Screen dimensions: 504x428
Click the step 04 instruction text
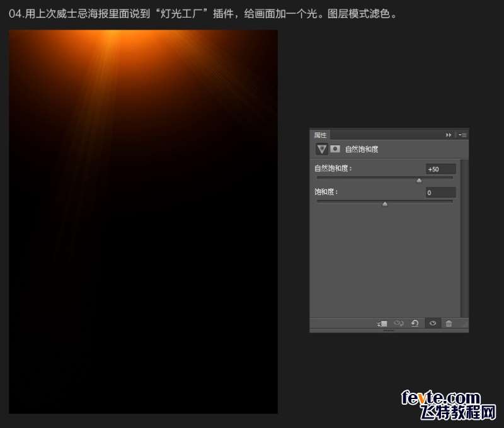coord(203,14)
